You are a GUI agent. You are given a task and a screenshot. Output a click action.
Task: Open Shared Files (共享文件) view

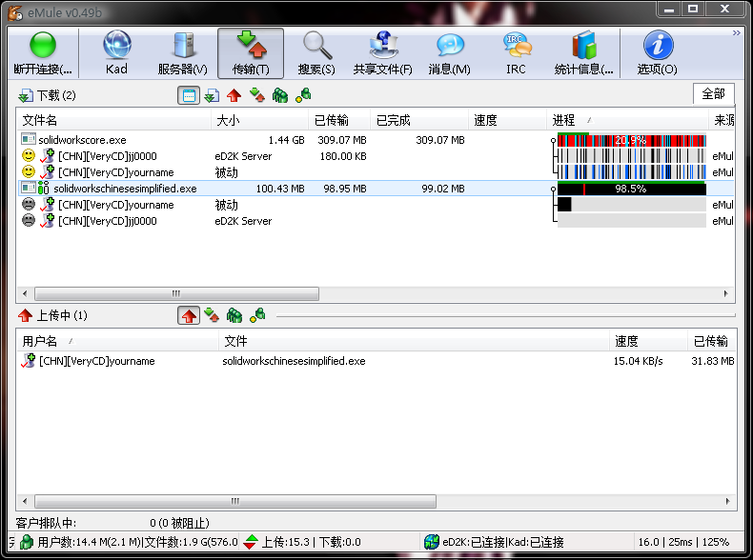383,52
